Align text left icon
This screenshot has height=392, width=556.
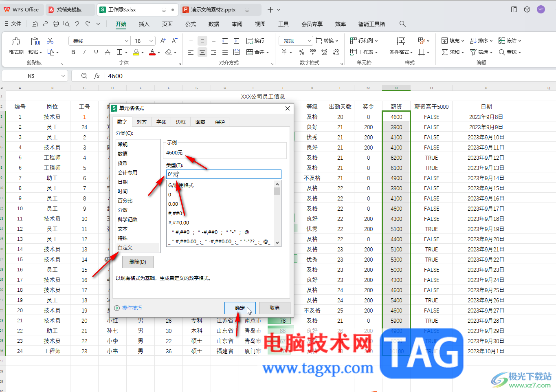click(191, 52)
